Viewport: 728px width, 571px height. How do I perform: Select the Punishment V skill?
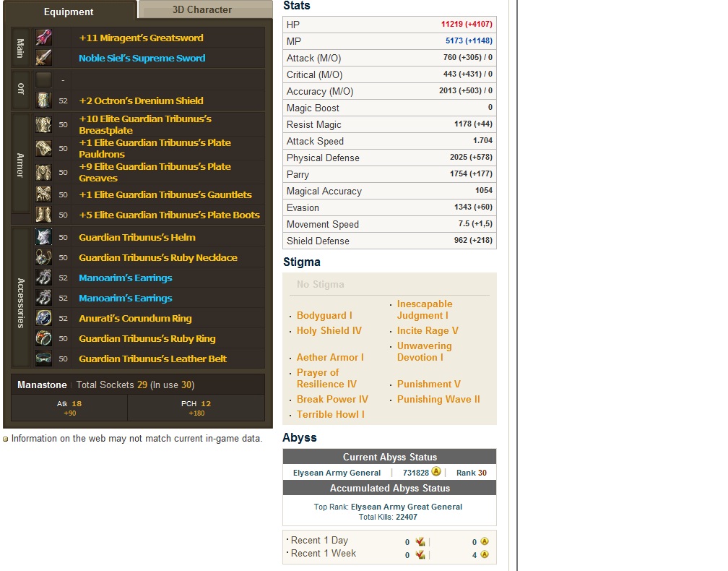coord(429,385)
